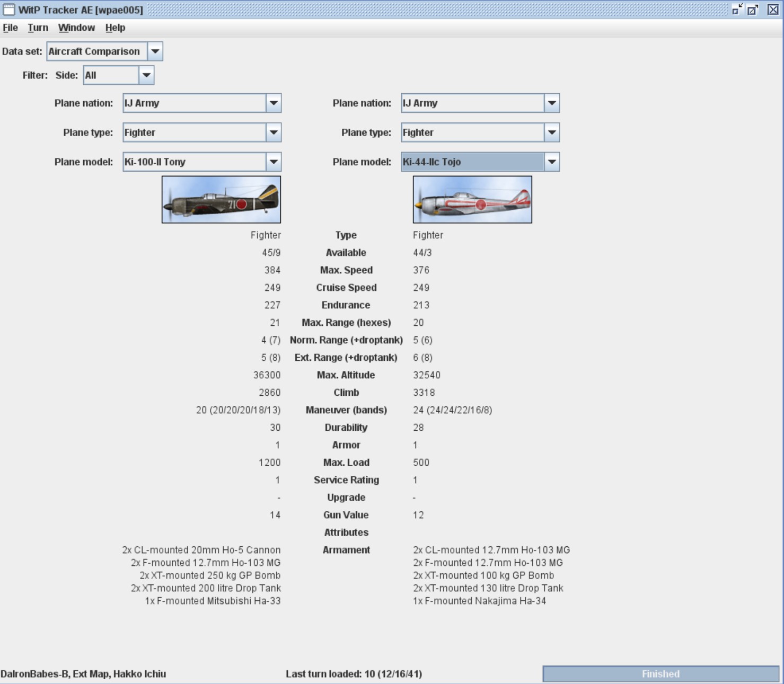784x684 pixels.
Task: Click the Max. Load label
Action: point(346,463)
